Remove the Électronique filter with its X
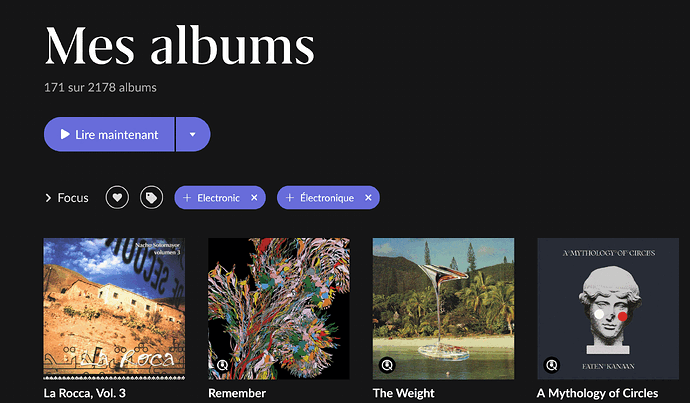Screen dimensions: 690x403 [368, 198]
